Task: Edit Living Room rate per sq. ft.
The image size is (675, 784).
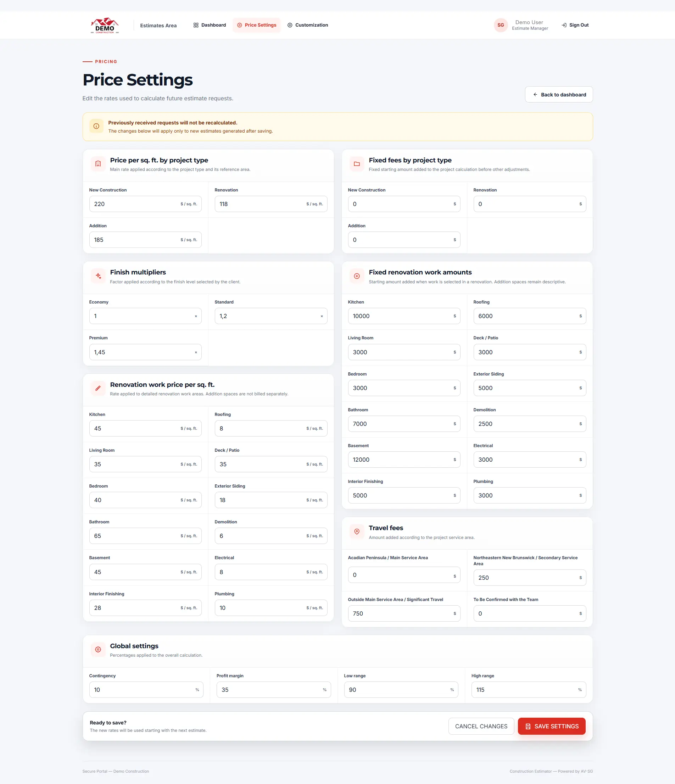Action: click(x=145, y=464)
